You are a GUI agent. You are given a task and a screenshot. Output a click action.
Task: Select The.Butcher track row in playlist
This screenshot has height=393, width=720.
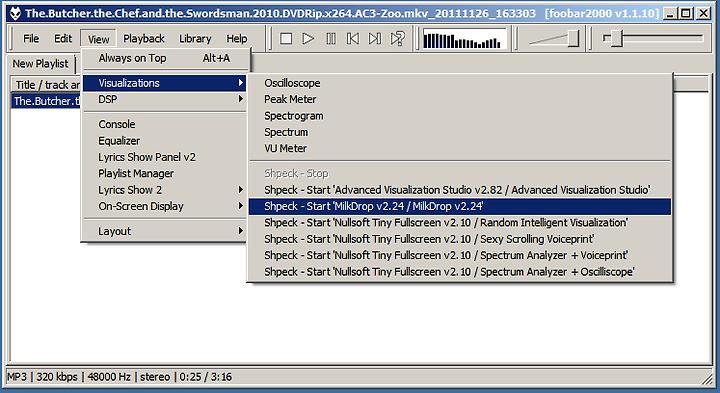46,101
